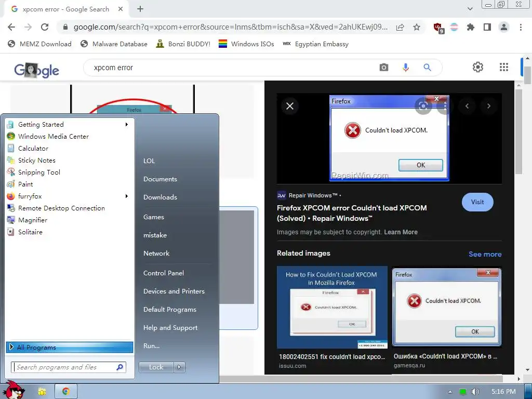Open Bonzi BUDDY! bookmark

(x=183, y=44)
